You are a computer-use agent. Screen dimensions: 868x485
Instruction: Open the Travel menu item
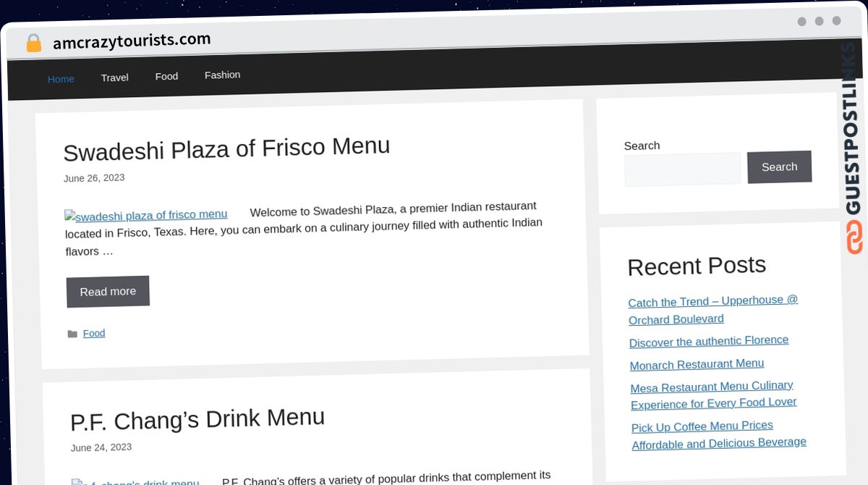pyautogui.click(x=114, y=77)
